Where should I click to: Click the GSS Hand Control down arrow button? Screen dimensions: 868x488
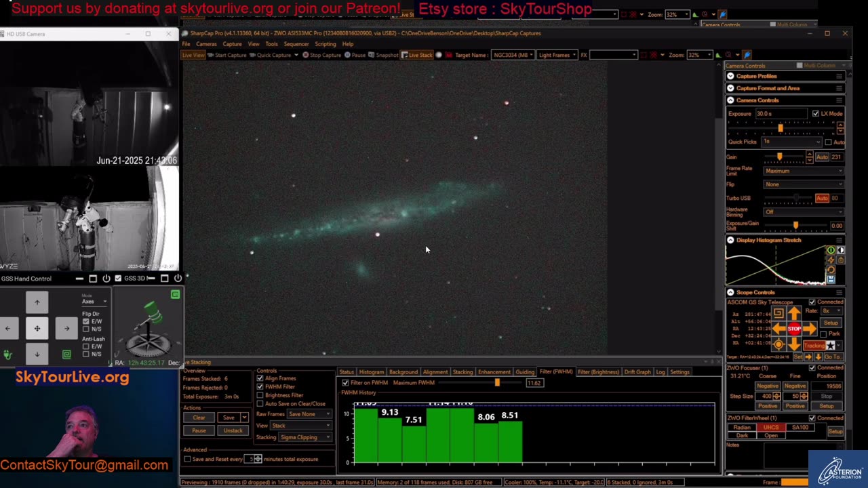[37, 354]
